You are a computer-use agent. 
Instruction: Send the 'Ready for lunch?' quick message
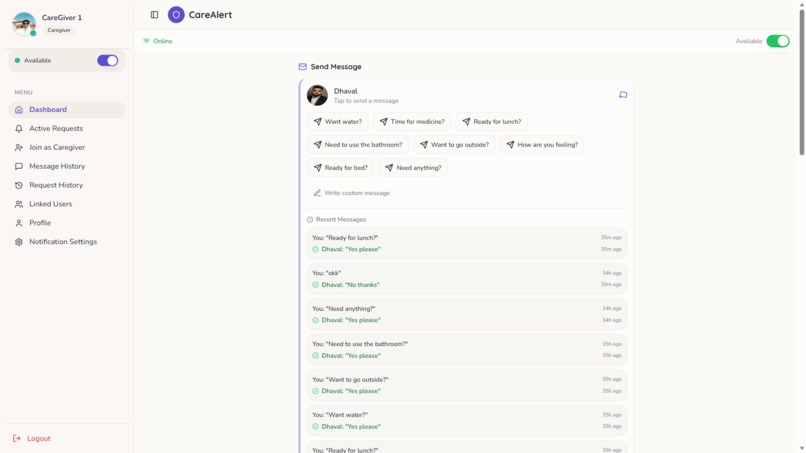click(491, 122)
